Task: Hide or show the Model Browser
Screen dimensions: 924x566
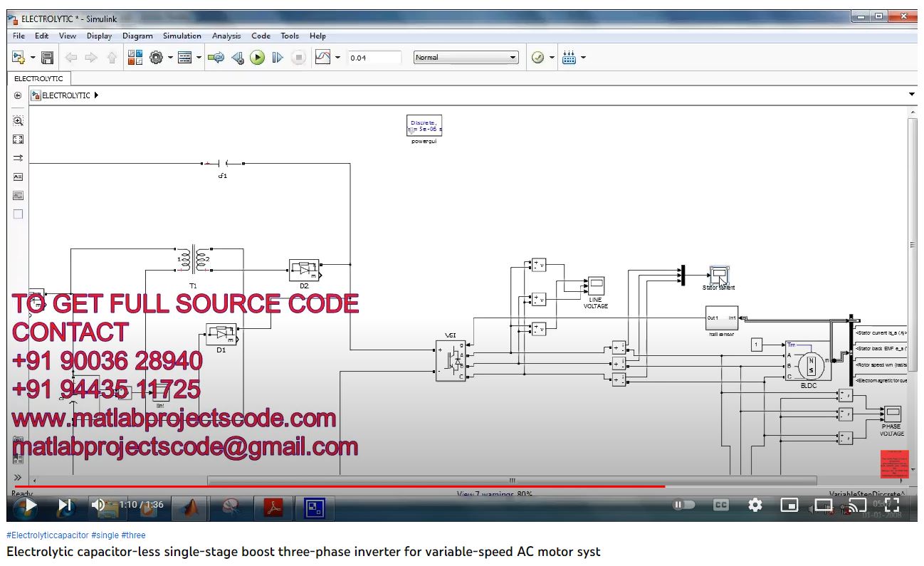Action: [x=18, y=95]
